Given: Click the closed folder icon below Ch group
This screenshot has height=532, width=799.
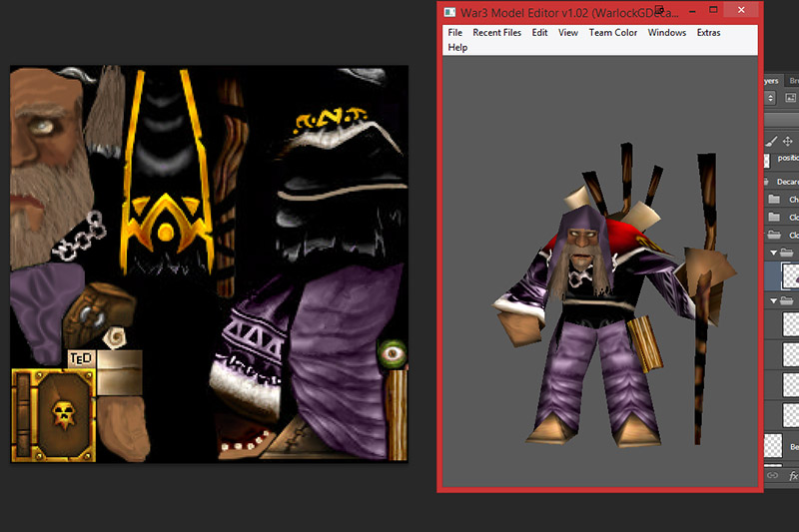Looking at the screenshot, I should click(x=774, y=218).
